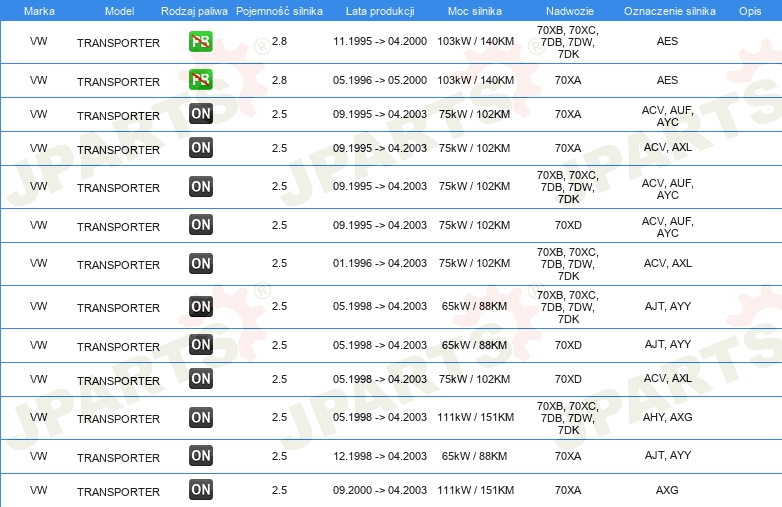Screen dimensions: 782x507
Task: Click the Model column header
Action: point(119,11)
